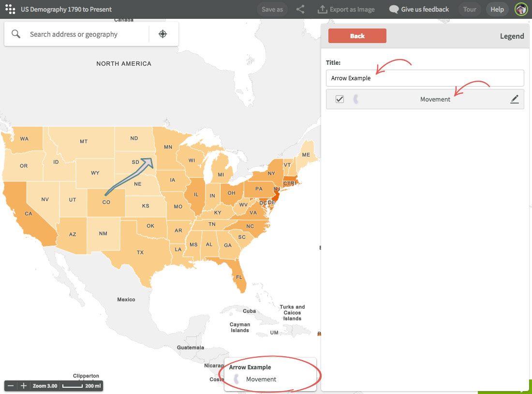The height and width of the screenshot is (394, 532).
Task: Click the Georgia state label
Action: [228, 245]
